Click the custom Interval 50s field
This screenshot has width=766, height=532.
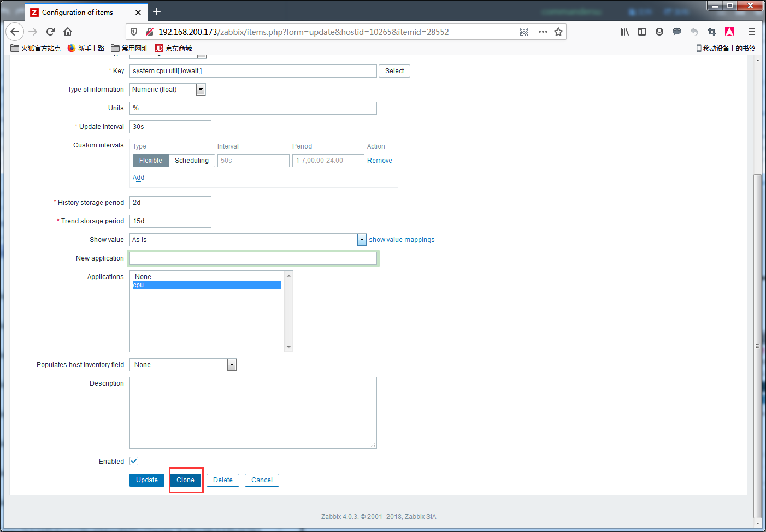tap(254, 161)
